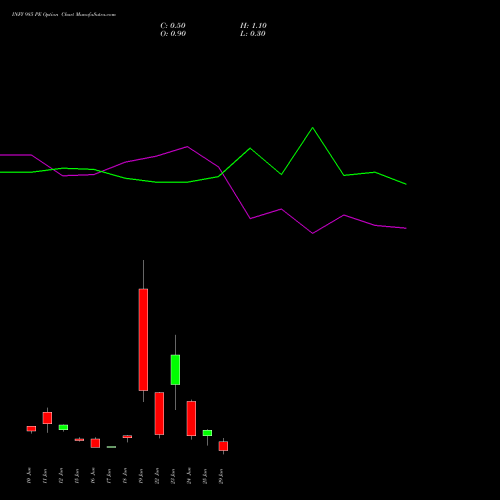Click the 19 Jun date axis label
The width and height of the screenshot is (500, 500).
[x=141, y=476]
